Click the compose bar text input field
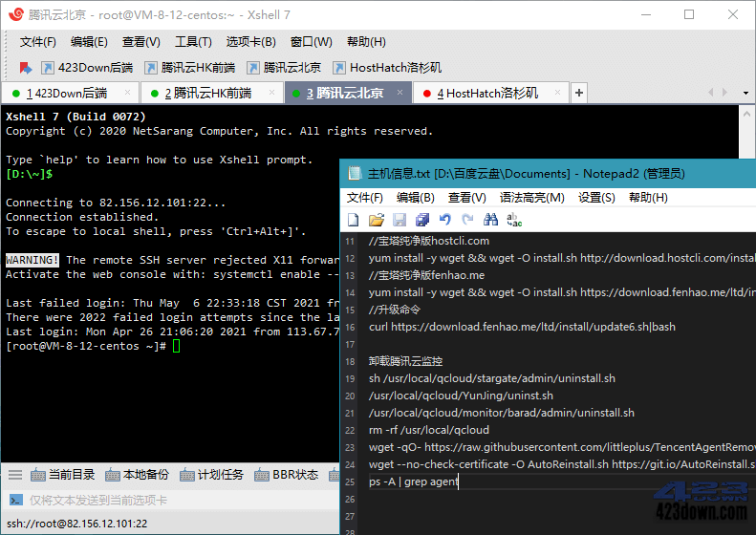The width and height of the screenshot is (756, 535). pyautogui.click(x=184, y=501)
